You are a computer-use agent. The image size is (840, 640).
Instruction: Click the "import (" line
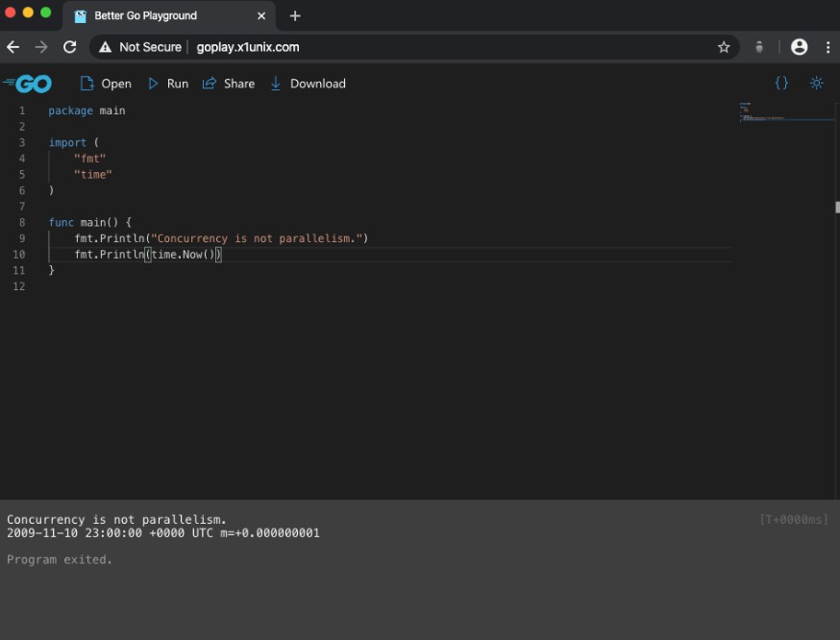[74, 142]
